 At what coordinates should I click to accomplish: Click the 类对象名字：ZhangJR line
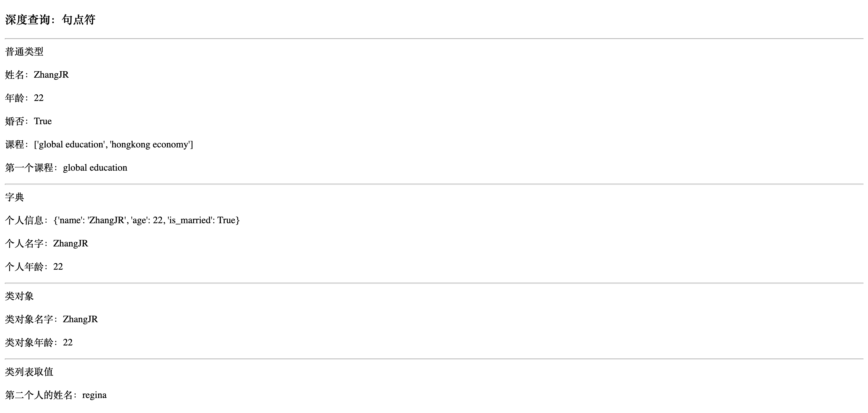[51, 319]
